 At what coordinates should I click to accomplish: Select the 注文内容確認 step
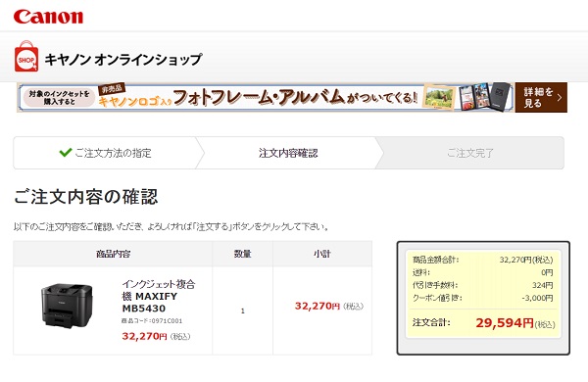click(288, 153)
